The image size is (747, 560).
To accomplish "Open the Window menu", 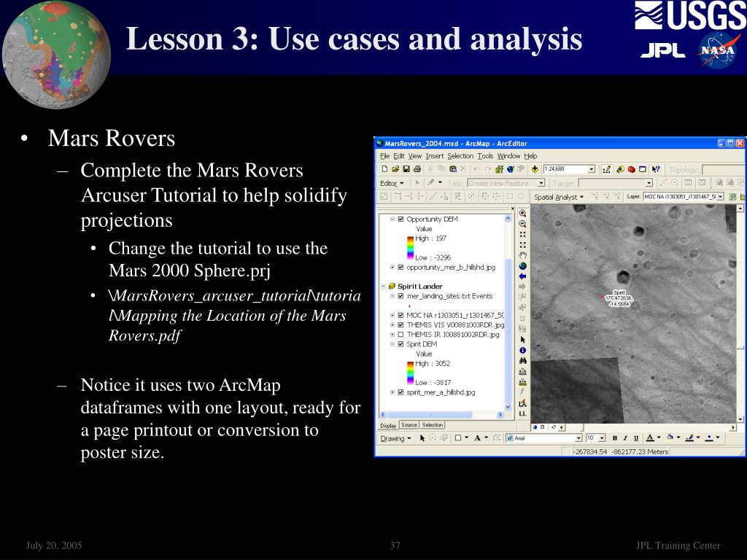I will pos(508,156).
